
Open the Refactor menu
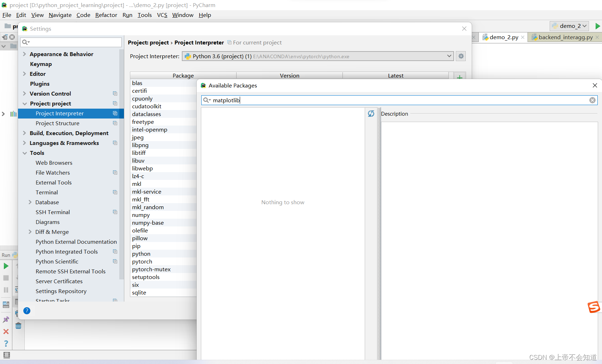pyautogui.click(x=106, y=15)
